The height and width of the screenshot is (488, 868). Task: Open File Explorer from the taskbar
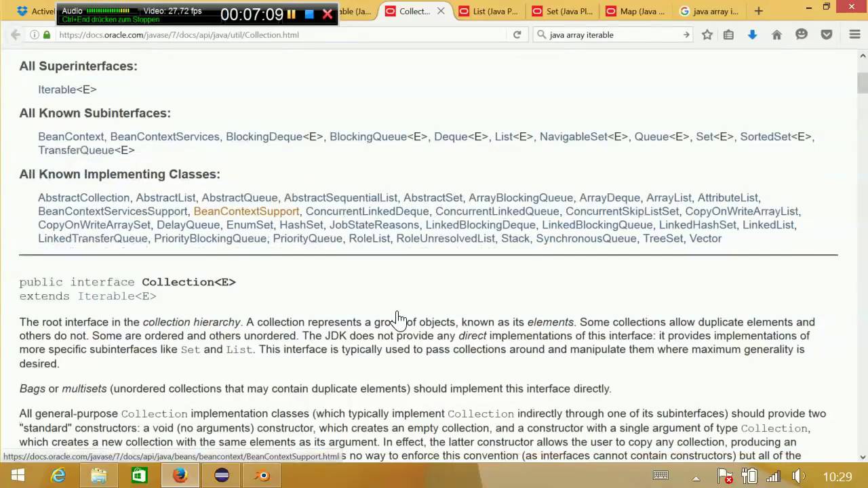pyautogui.click(x=99, y=476)
